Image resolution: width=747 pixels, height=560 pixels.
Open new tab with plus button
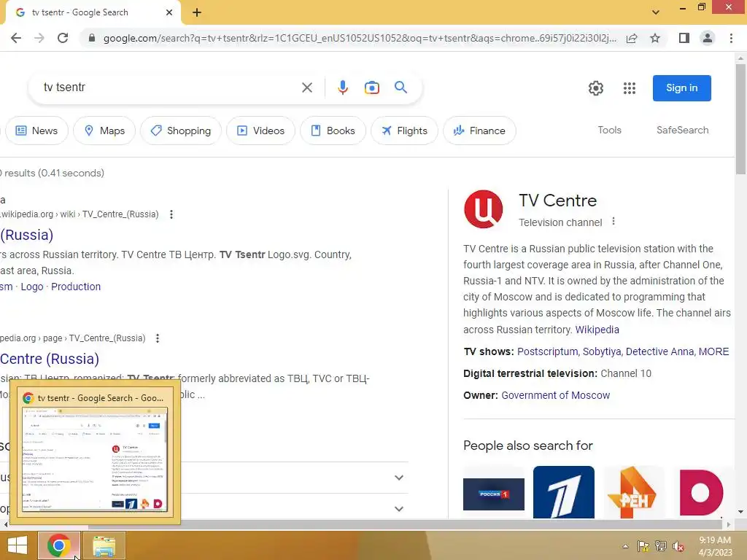click(197, 13)
